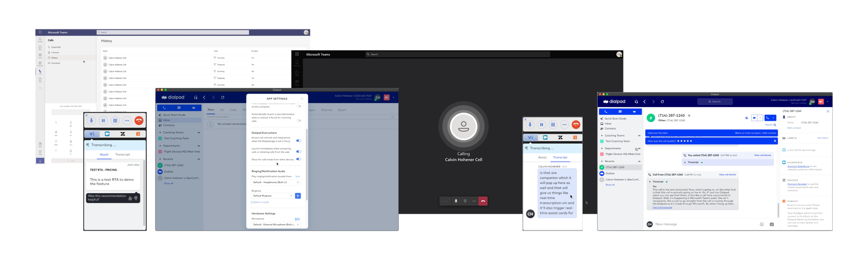Attach photo with camera icon beside New message
The image size is (868, 260).
click(x=771, y=224)
